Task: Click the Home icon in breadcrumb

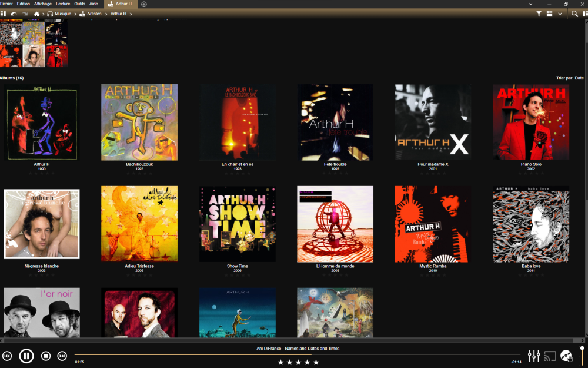Action: (x=37, y=14)
